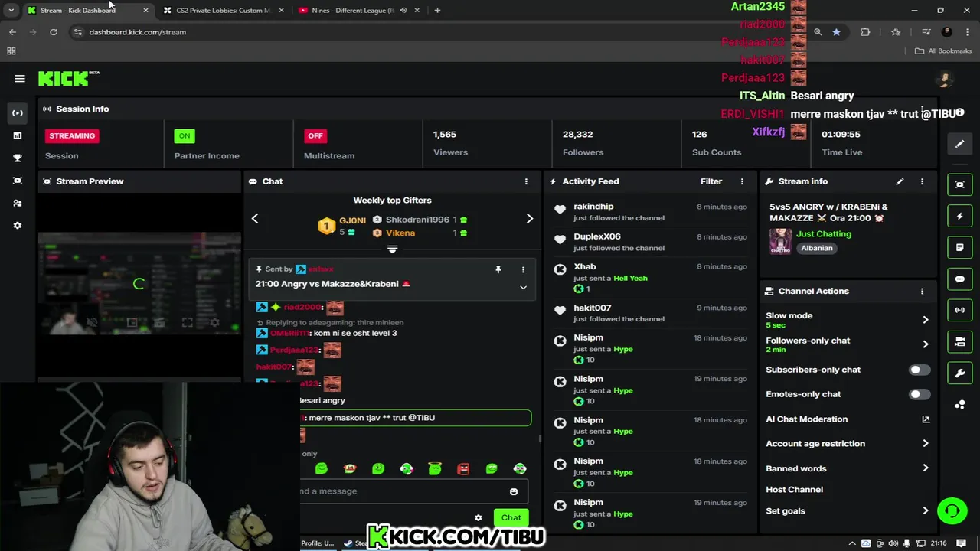Open a new browser tab
Image resolution: width=980 pixels, height=551 pixels.
pos(437,10)
